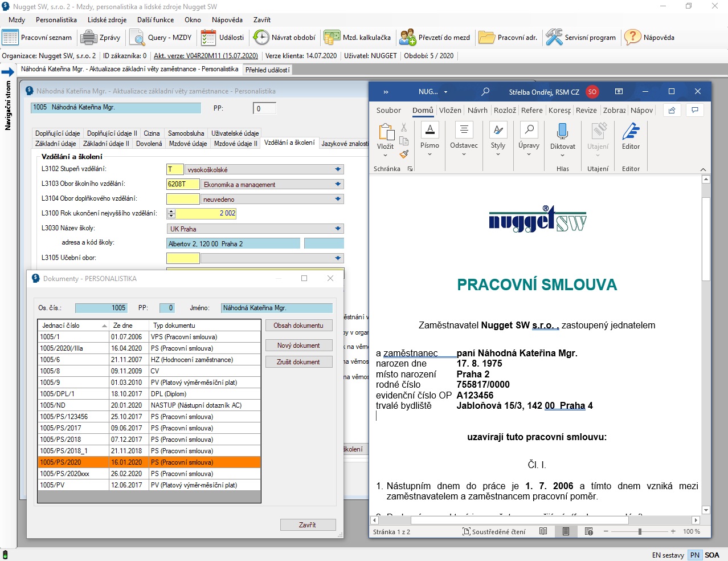
Task: Switch to Dovolená tab
Action: click(x=149, y=144)
